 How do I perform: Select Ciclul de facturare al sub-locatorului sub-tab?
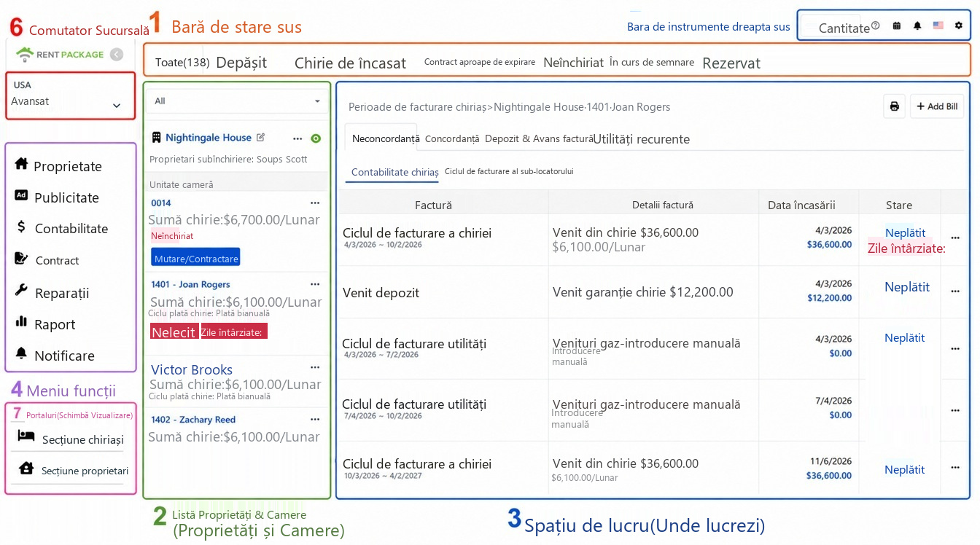click(509, 171)
